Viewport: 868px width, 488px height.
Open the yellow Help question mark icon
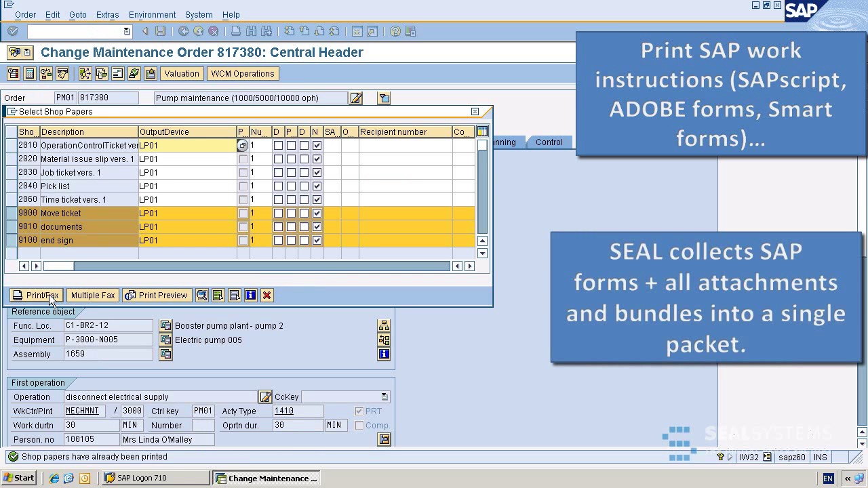[x=395, y=31]
